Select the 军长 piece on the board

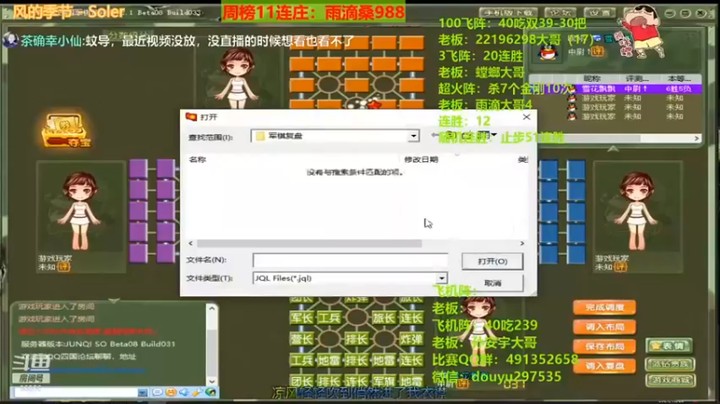pos(302,318)
